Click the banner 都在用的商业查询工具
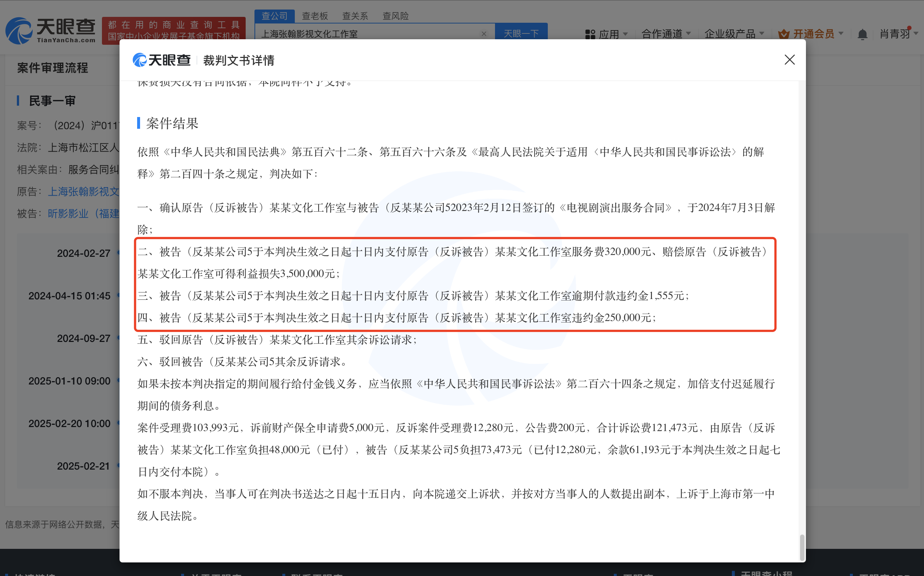The width and height of the screenshot is (924, 576). click(x=173, y=30)
